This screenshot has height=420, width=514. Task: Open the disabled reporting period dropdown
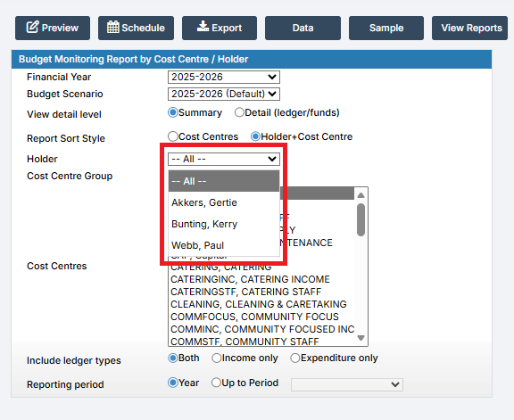(347, 384)
